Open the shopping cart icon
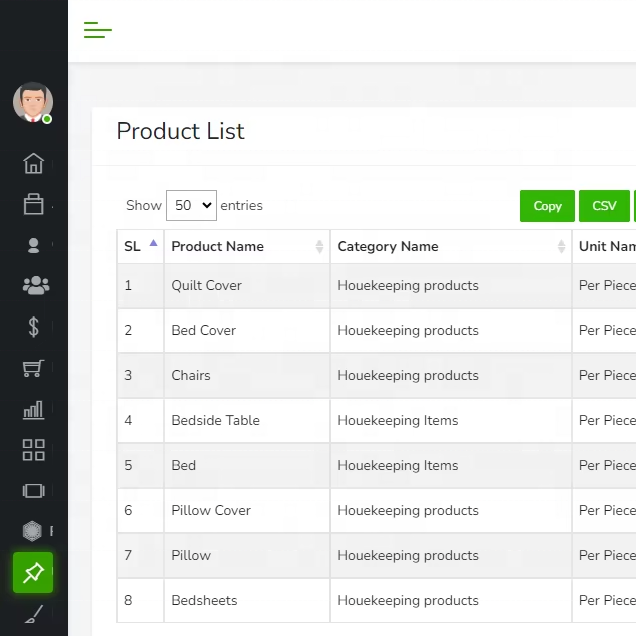The width and height of the screenshot is (636, 636). pos(34,368)
